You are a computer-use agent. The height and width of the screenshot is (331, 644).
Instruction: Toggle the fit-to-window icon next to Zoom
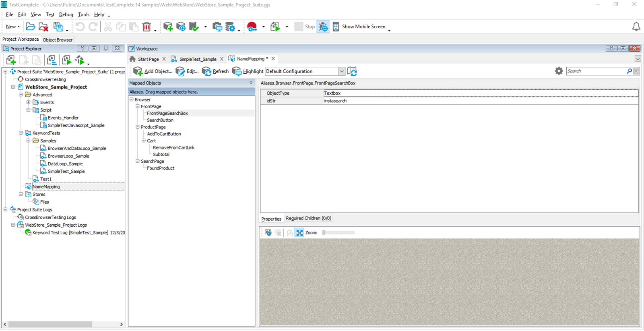pyautogui.click(x=299, y=233)
